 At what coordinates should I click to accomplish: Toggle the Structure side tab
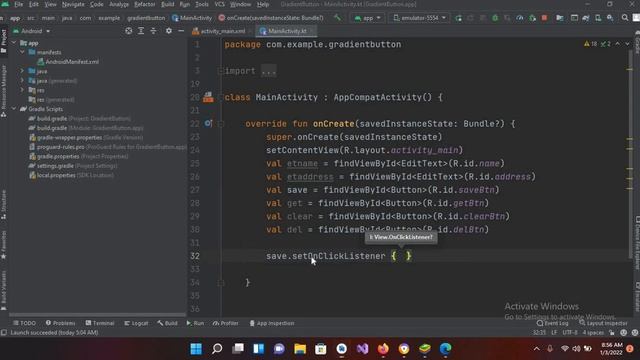(x=4, y=205)
